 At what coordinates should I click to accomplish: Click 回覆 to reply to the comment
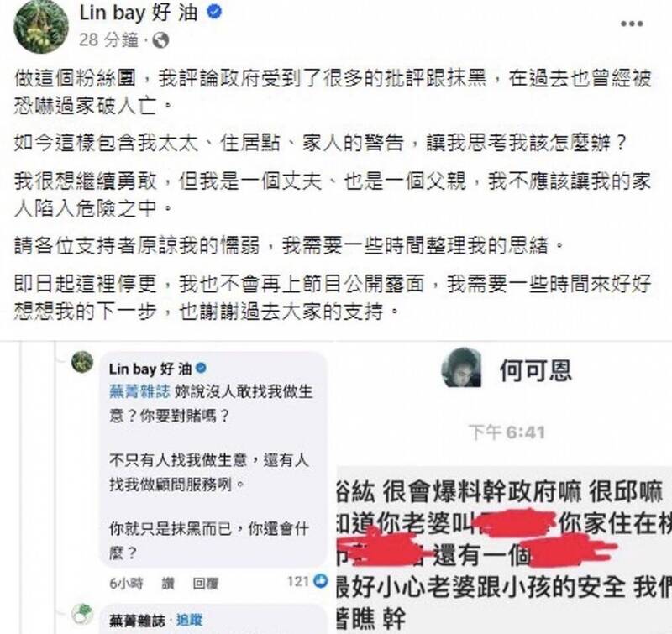pos(206,584)
